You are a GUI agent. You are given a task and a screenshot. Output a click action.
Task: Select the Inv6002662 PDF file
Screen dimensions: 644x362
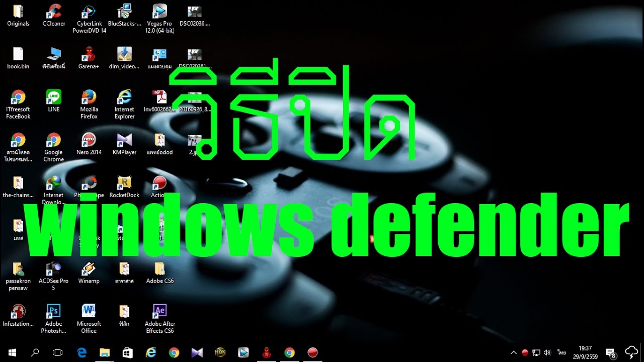pyautogui.click(x=159, y=101)
